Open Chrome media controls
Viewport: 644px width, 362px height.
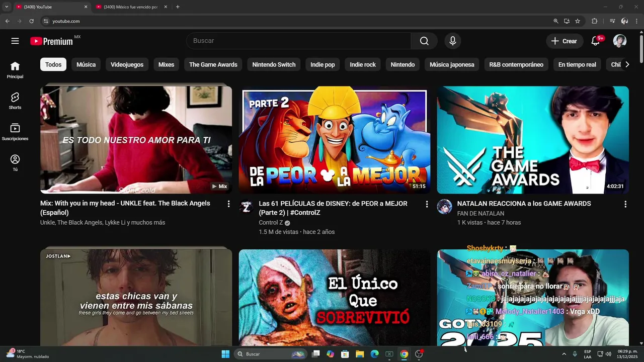click(612, 21)
